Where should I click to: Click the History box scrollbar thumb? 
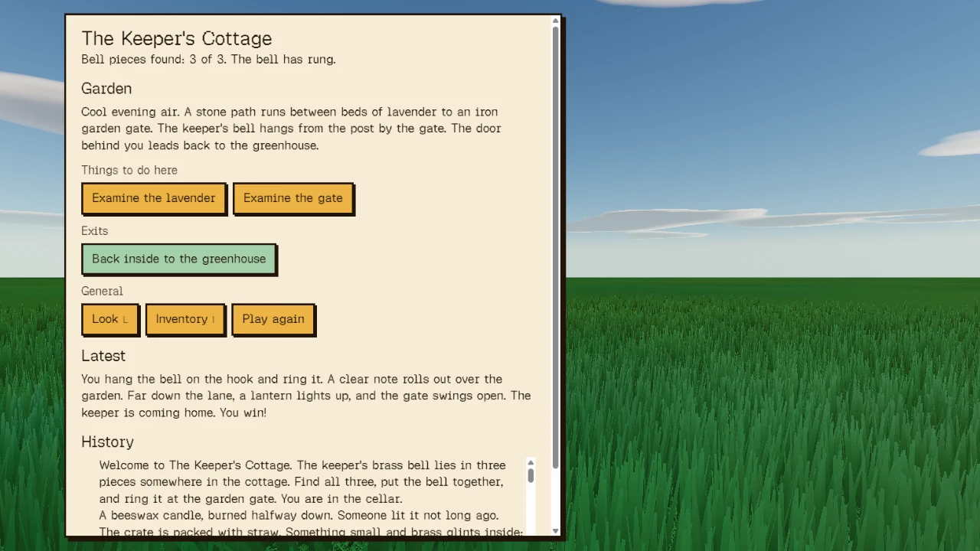(x=531, y=476)
